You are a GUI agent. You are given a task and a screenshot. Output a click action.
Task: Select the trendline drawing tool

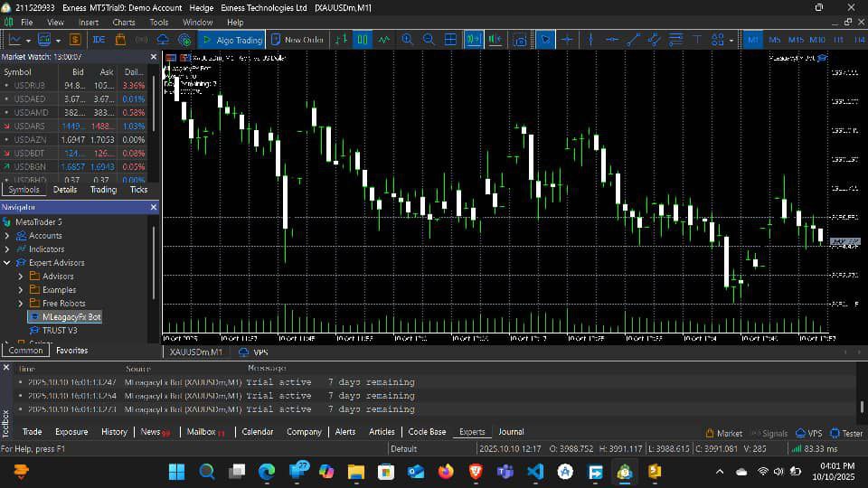[633, 40]
